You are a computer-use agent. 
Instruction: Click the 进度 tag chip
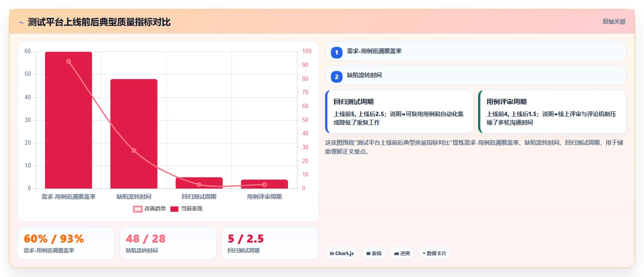pos(402,253)
